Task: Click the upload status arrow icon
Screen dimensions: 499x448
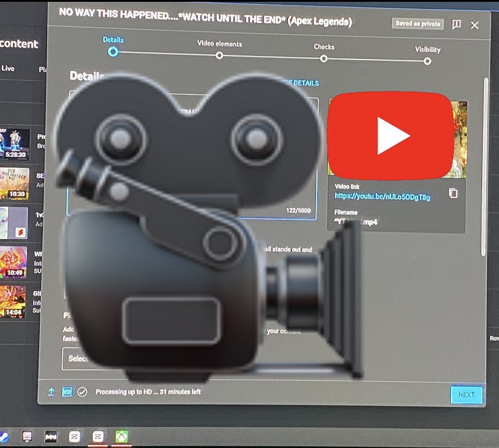Action: pyautogui.click(x=51, y=392)
